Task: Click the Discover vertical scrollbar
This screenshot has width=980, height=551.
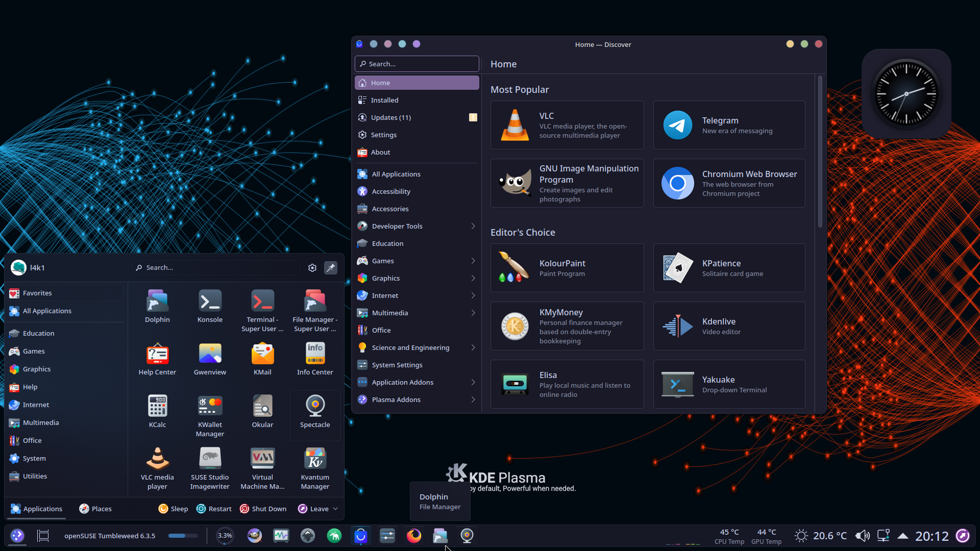Action: (x=820, y=152)
